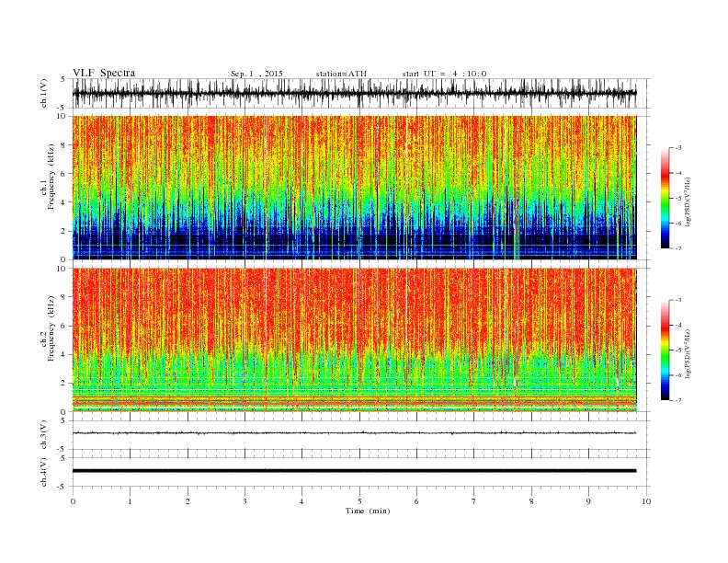Image resolution: width=728 pixels, height=563 pixels.
Task: Click the "ch.4(V)" axis label
Action: [44, 473]
